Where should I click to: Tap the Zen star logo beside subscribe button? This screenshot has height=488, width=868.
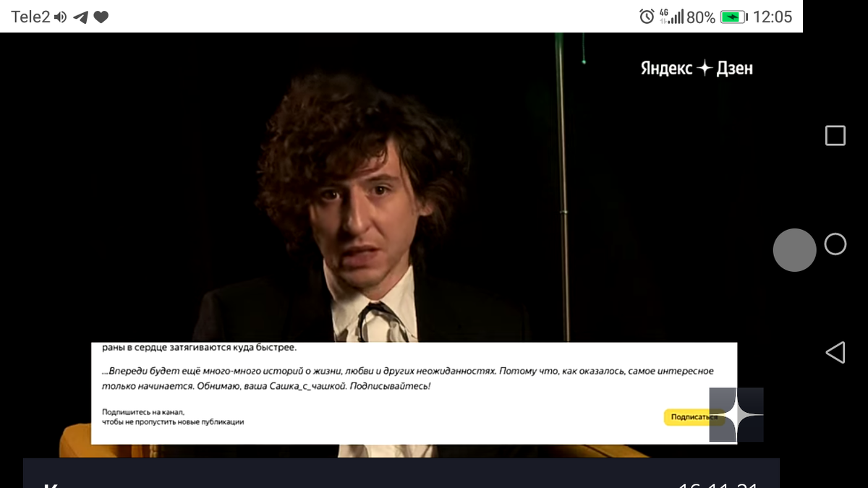736,415
